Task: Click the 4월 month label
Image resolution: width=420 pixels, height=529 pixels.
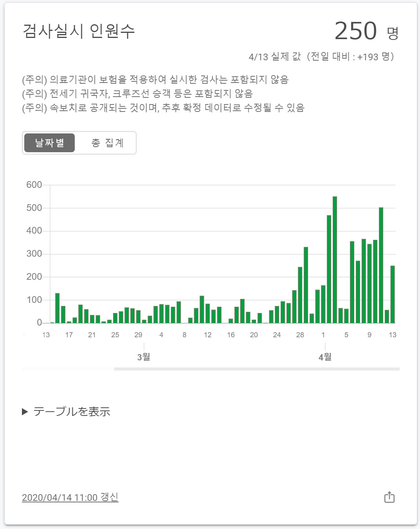Action: [325, 357]
